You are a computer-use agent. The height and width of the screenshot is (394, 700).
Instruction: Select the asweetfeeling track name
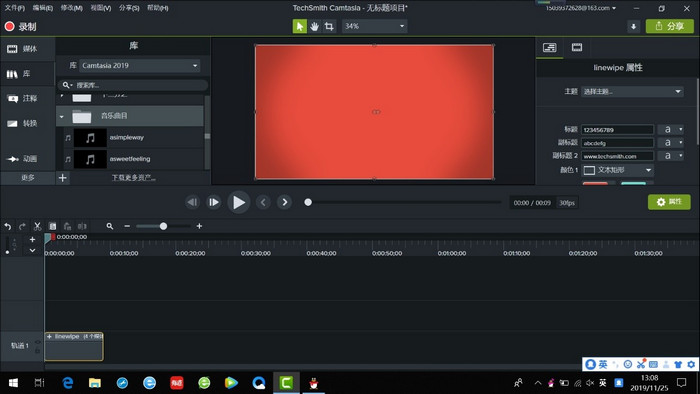130,159
